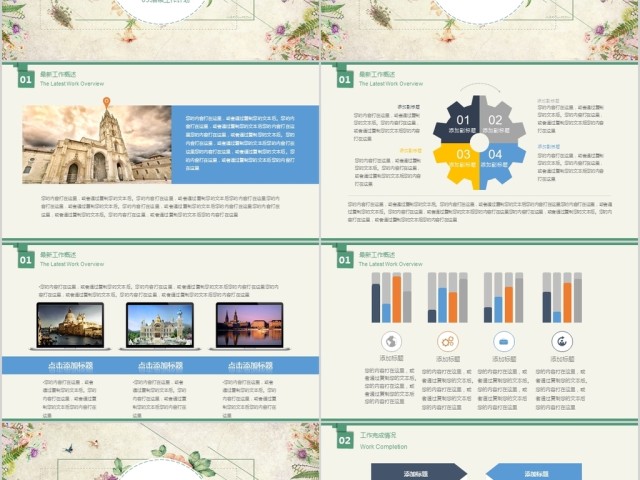Click The Latest Work Overview on the bar charts slide
640x480 pixels.
point(391,264)
